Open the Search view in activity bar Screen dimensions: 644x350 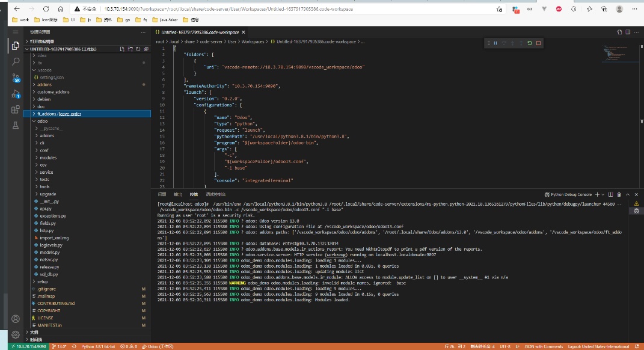pos(16,61)
